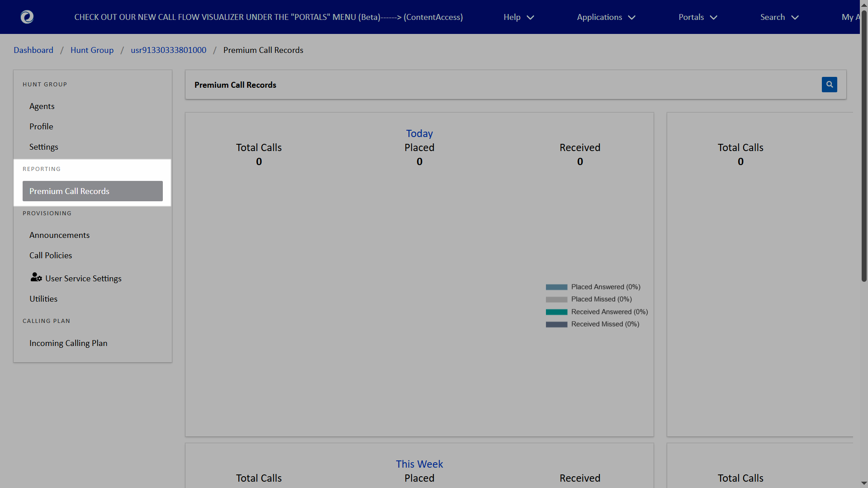Screen dimensions: 868x488
Task: Click the User Service Settings gear icon
Action: click(36, 277)
